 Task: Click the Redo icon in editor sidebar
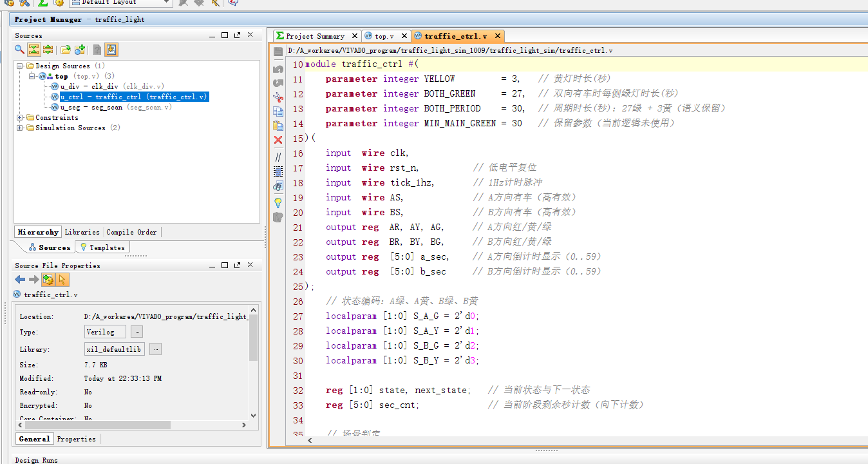pyautogui.click(x=278, y=83)
